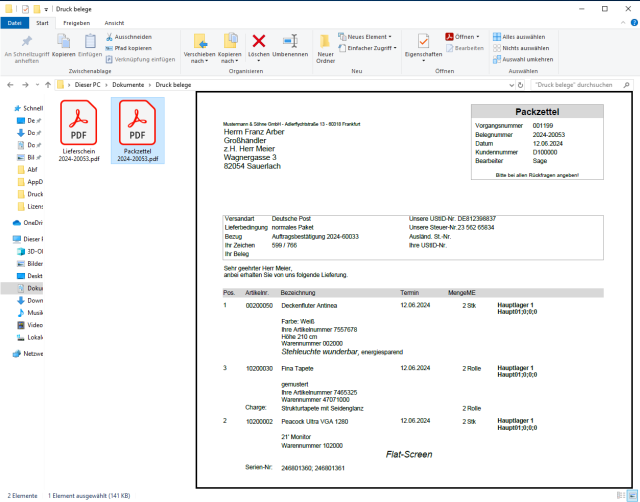Screen dimensions: 640x502
Task: Click the refresh icon beside address bar
Action: coord(521,85)
